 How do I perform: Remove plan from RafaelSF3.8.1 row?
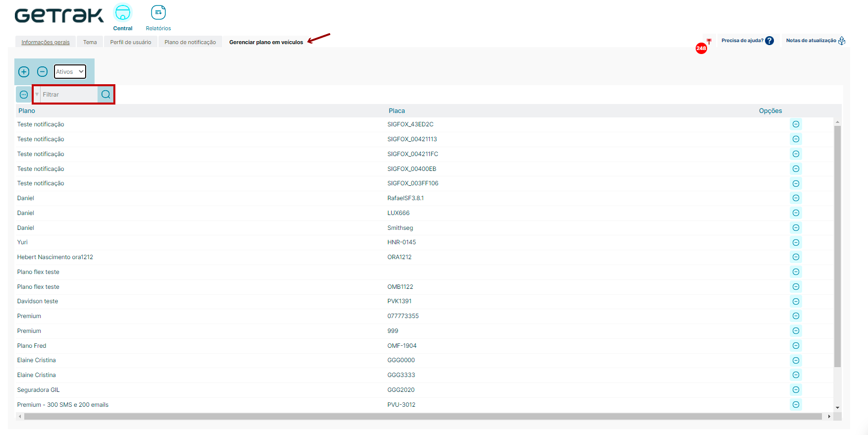[x=796, y=198]
